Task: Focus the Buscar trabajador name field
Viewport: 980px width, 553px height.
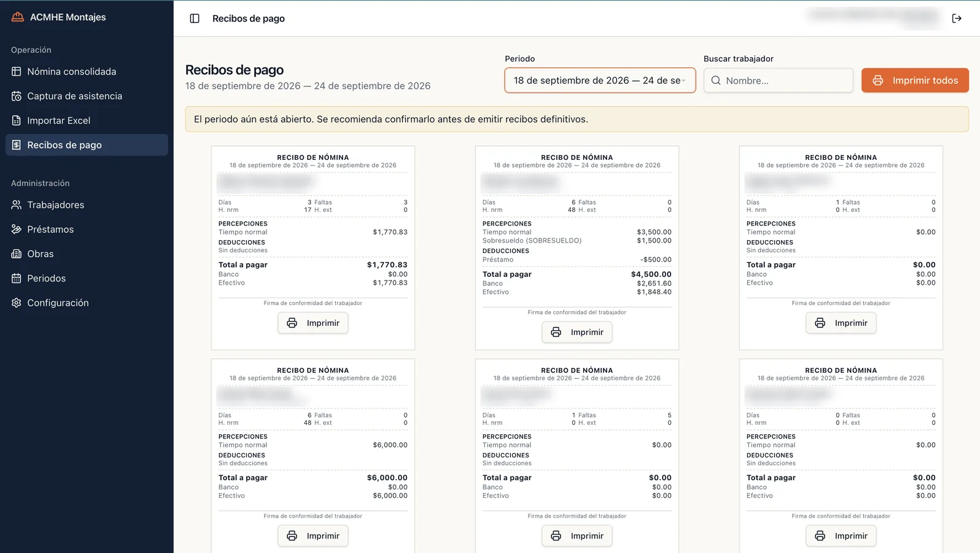Action: (778, 80)
